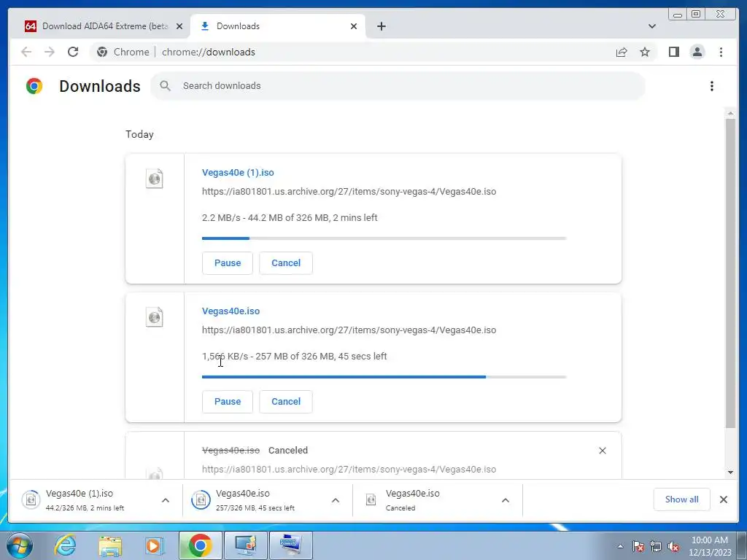Open Windows Explorer folder in taskbar
Viewport: 747px width, 560px height.
point(110,546)
